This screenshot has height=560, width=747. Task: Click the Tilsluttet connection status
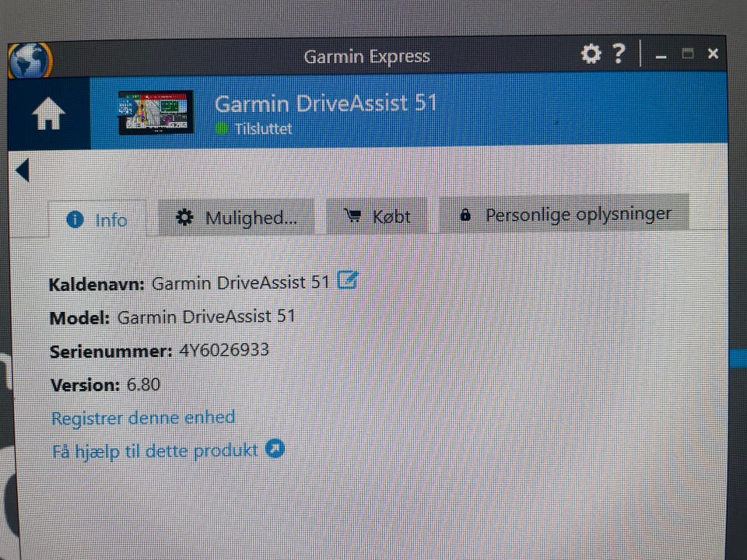pos(263,128)
